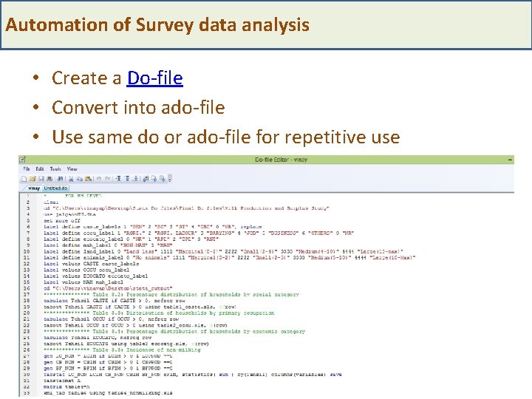
Task: Expand the toolbar overflow arrow
Action: coord(170,180)
